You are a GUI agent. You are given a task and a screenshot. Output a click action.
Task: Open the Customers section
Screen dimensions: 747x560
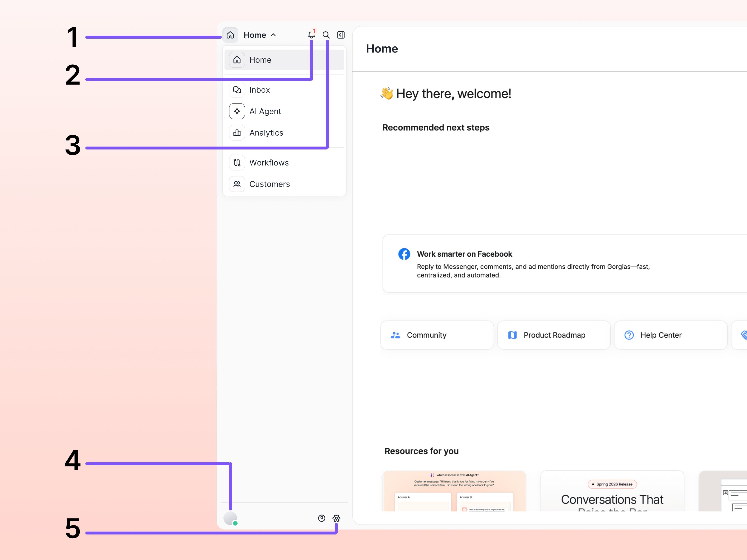pos(269,184)
